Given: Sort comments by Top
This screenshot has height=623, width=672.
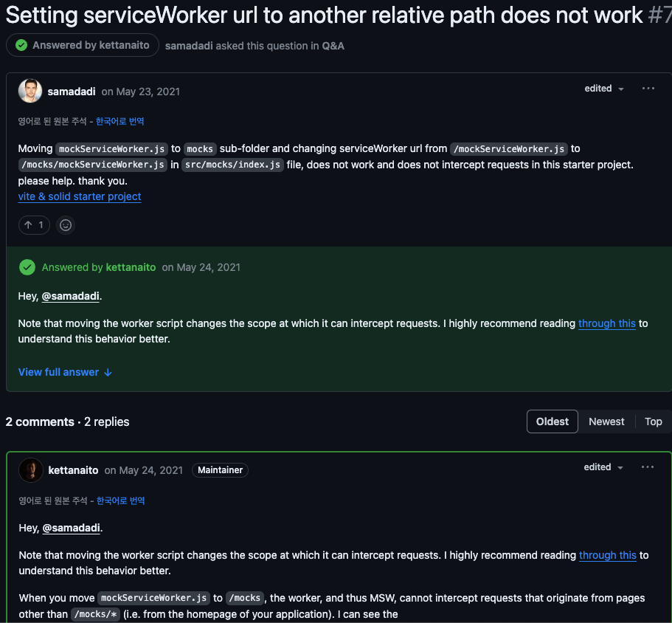Looking at the screenshot, I should tap(653, 421).
